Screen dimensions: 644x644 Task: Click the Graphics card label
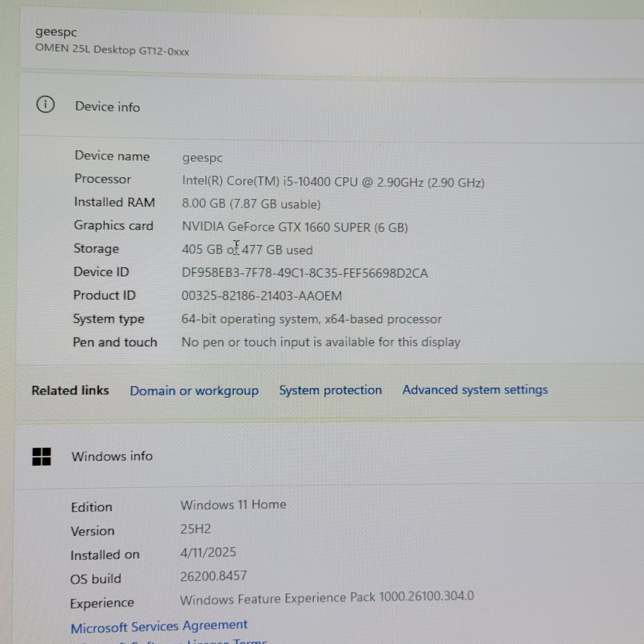pyautogui.click(x=114, y=226)
